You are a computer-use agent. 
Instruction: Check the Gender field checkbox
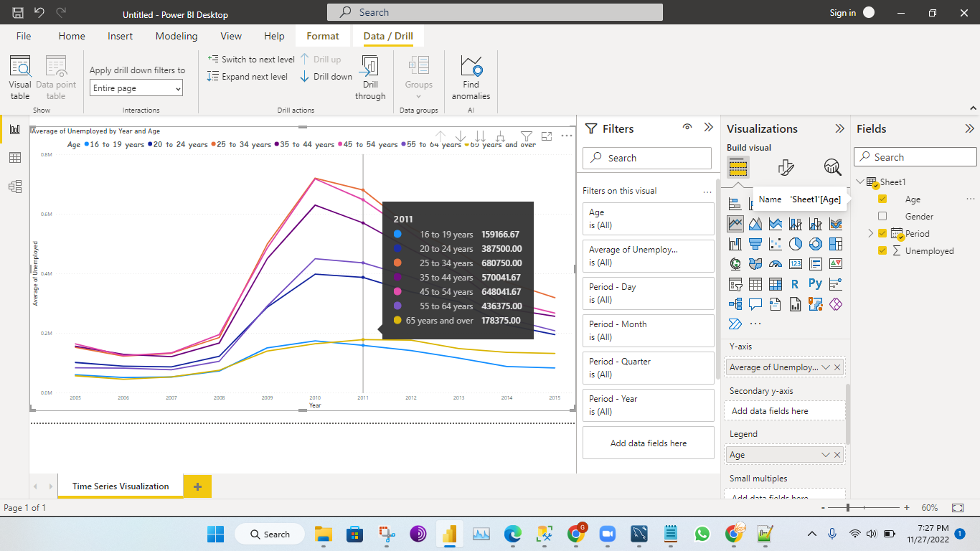pyautogui.click(x=882, y=216)
